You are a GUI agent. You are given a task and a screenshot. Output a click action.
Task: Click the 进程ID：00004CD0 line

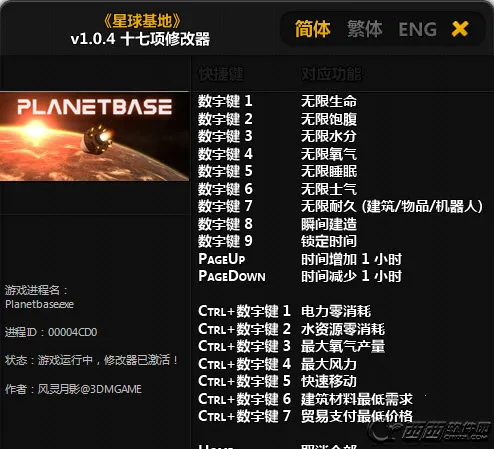point(51,332)
